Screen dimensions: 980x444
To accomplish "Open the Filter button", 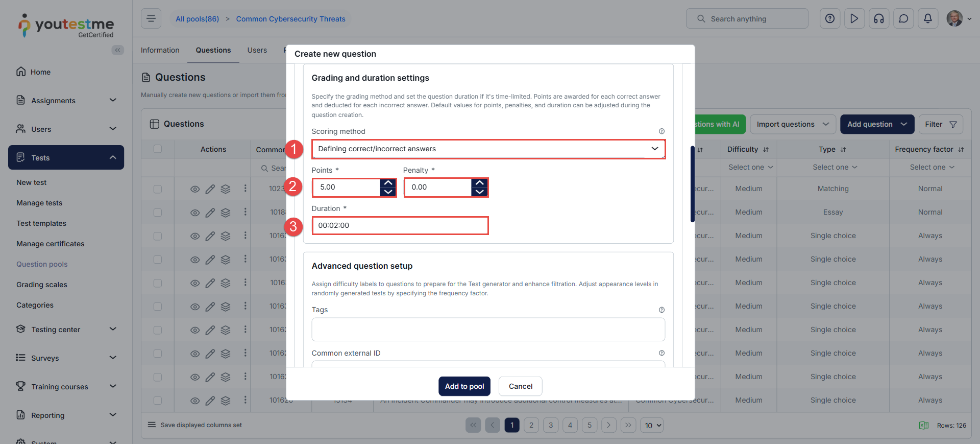I will pyautogui.click(x=941, y=124).
